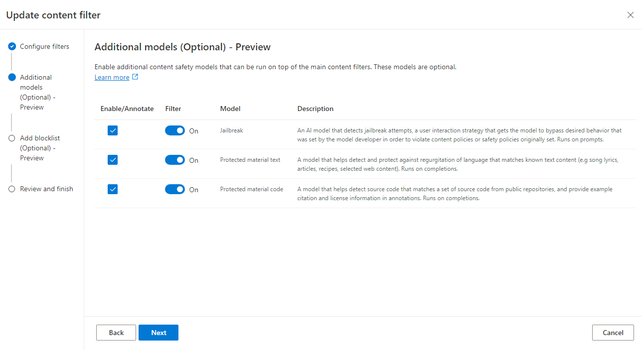This screenshot has width=644, height=352.
Task: Click the Add blocklist step circle indicator
Action: pyautogui.click(x=12, y=138)
